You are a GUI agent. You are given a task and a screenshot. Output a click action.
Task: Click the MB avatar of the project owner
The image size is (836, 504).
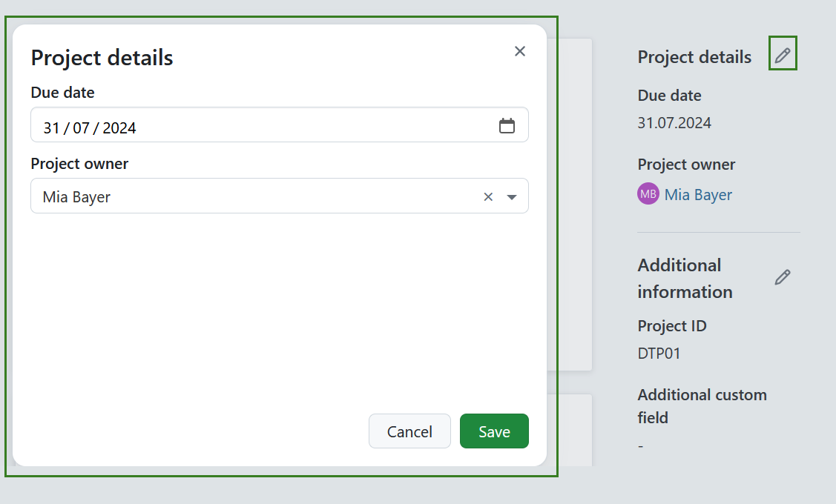pyautogui.click(x=648, y=194)
